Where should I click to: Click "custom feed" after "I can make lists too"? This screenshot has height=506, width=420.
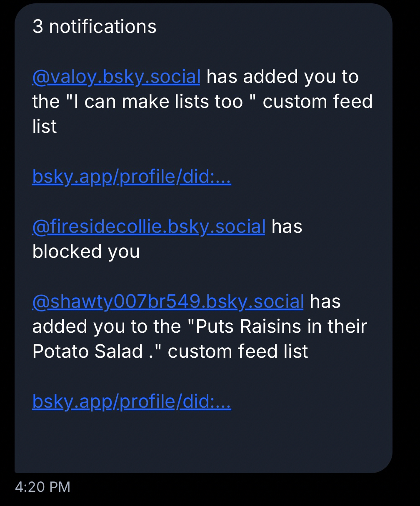317,102
